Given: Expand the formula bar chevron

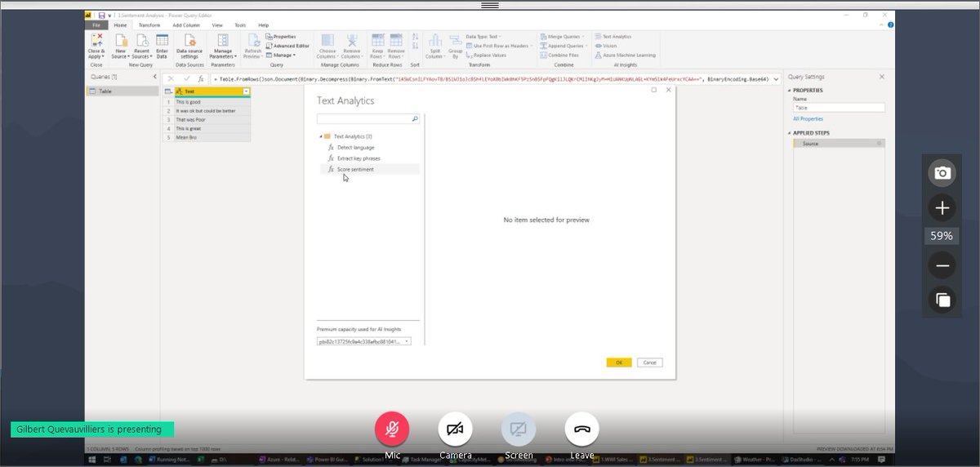Looking at the screenshot, I should [x=774, y=78].
